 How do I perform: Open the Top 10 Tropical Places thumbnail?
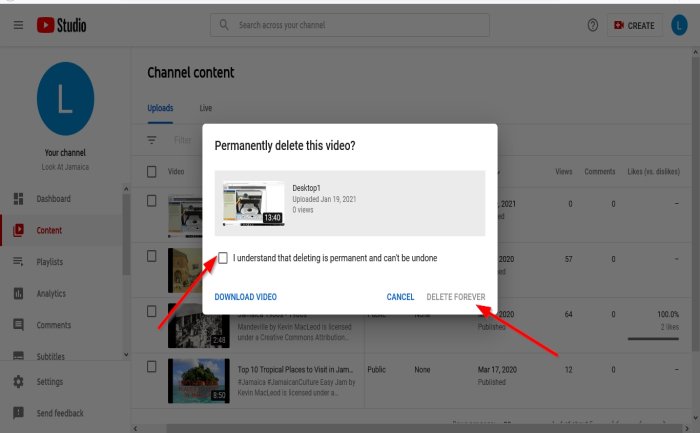(199, 381)
